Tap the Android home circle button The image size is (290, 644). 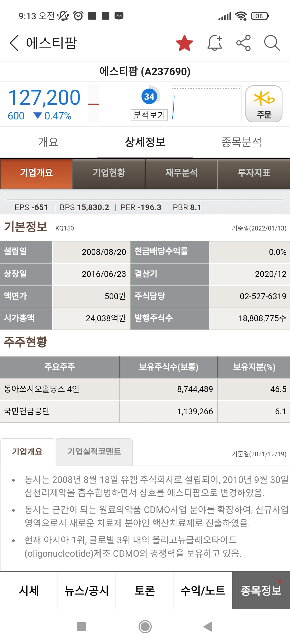145,627
